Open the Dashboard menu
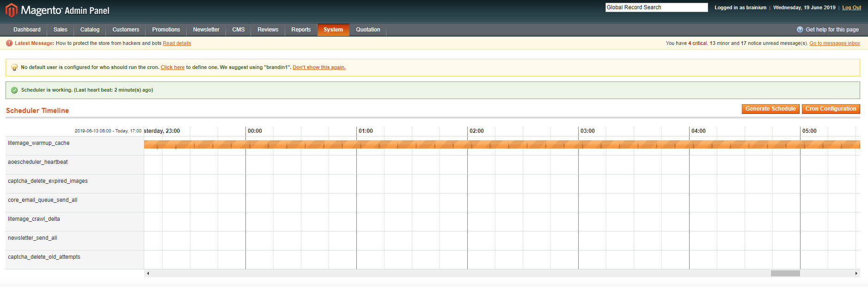Screen dimensions: 868x287 pyautogui.click(x=27, y=30)
